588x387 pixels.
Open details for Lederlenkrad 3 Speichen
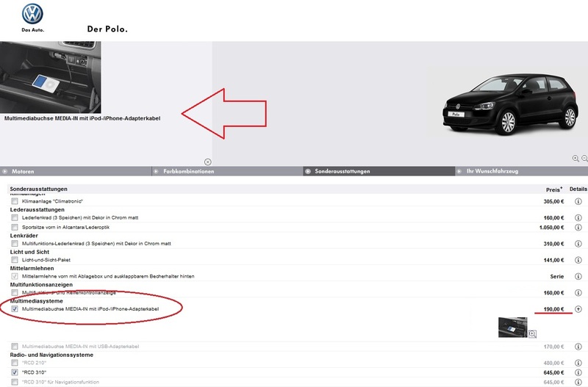pos(578,217)
